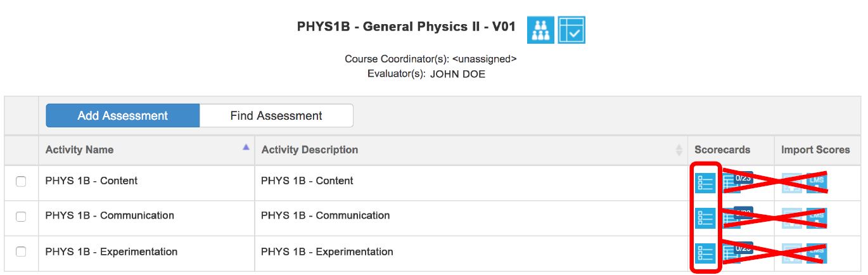Screen dimensions: 868x275
Task: Select the Add Assessment tab
Action: click(123, 116)
